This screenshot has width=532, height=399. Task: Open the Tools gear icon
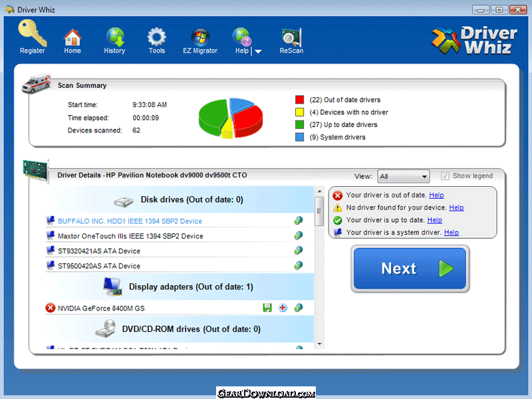pos(156,37)
